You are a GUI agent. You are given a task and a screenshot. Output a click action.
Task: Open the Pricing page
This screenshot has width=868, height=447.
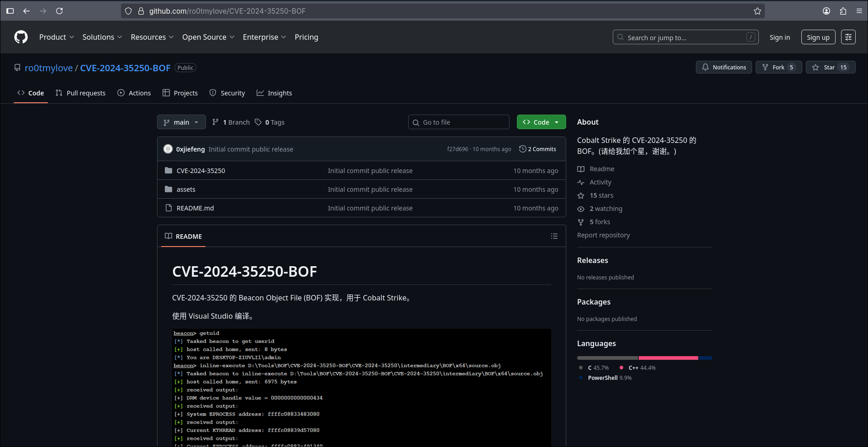[306, 37]
